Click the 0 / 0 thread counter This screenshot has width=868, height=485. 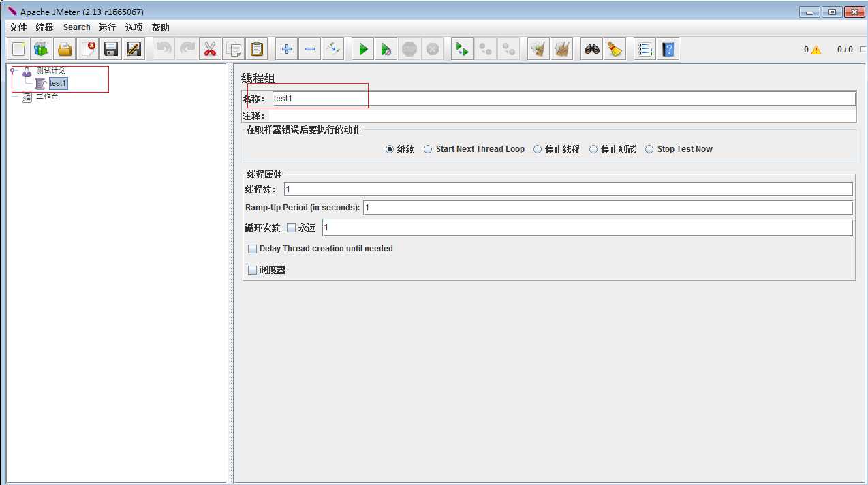click(845, 50)
